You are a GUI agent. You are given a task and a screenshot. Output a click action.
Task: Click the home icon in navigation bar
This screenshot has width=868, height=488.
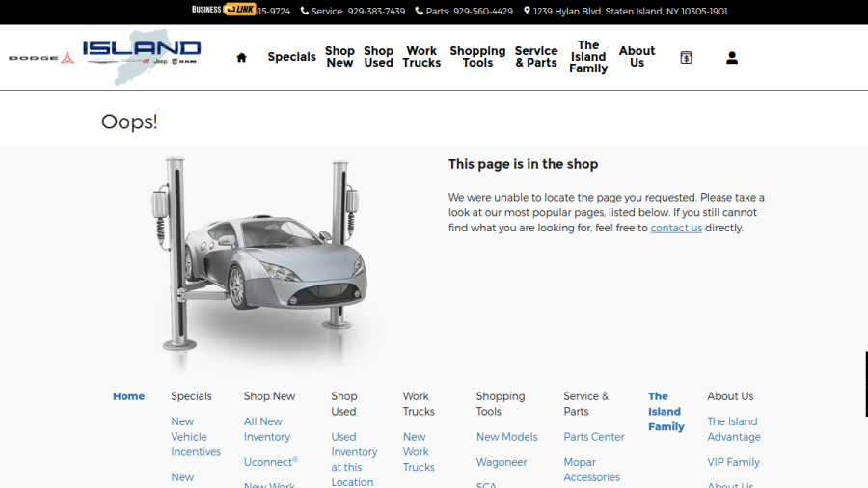click(241, 57)
